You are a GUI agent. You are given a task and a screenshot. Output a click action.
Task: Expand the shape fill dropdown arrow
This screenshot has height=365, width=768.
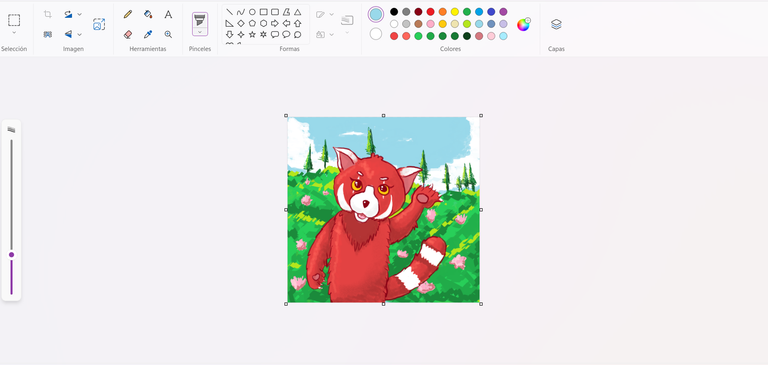pos(332,34)
